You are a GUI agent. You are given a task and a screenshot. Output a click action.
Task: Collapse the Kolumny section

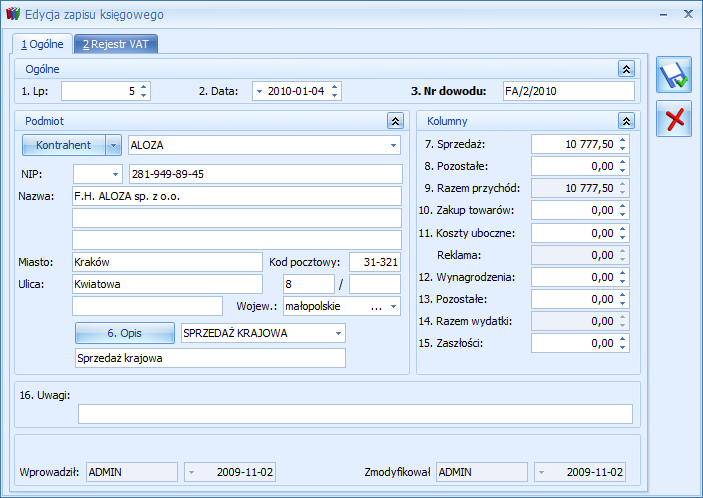pyautogui.click(x=626, y=121)
